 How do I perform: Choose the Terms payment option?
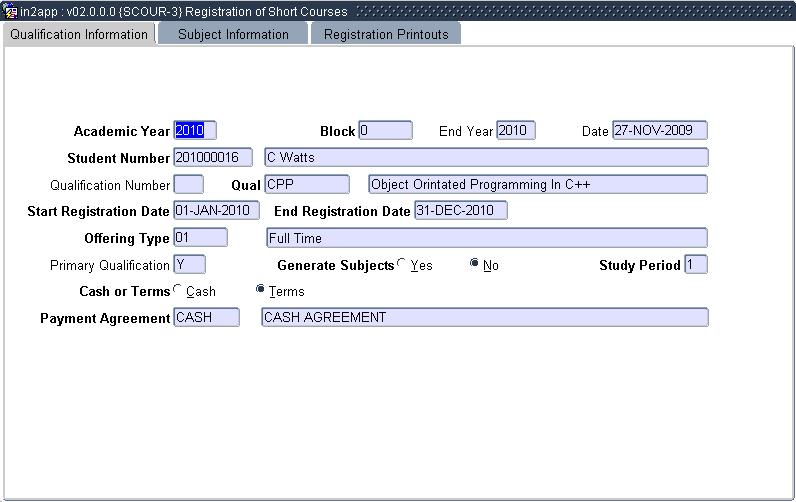point(261,290)
